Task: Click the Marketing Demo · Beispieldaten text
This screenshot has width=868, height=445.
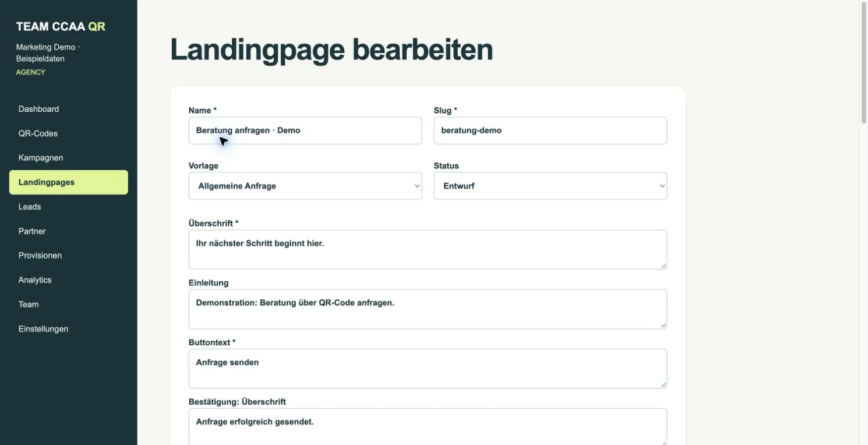Action: click(x=48, y=53)
